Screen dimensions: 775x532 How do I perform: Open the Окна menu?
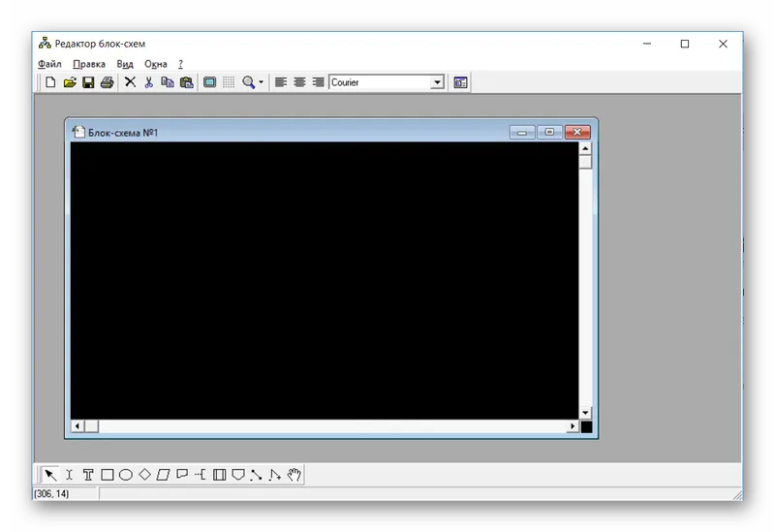pos(156,64)
